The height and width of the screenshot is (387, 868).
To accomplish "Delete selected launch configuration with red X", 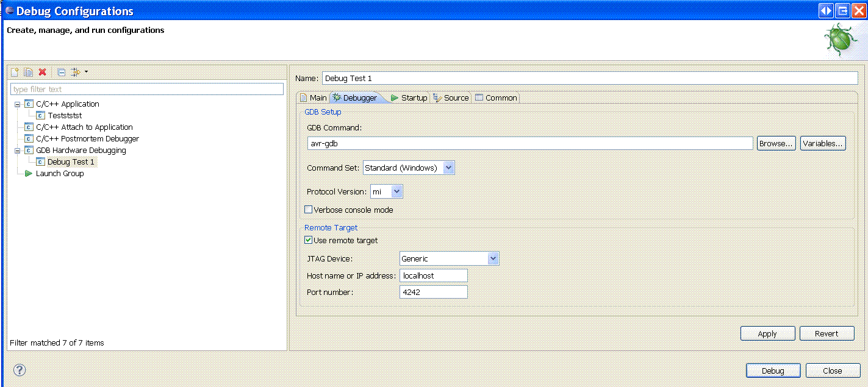I will coord(42,72).
